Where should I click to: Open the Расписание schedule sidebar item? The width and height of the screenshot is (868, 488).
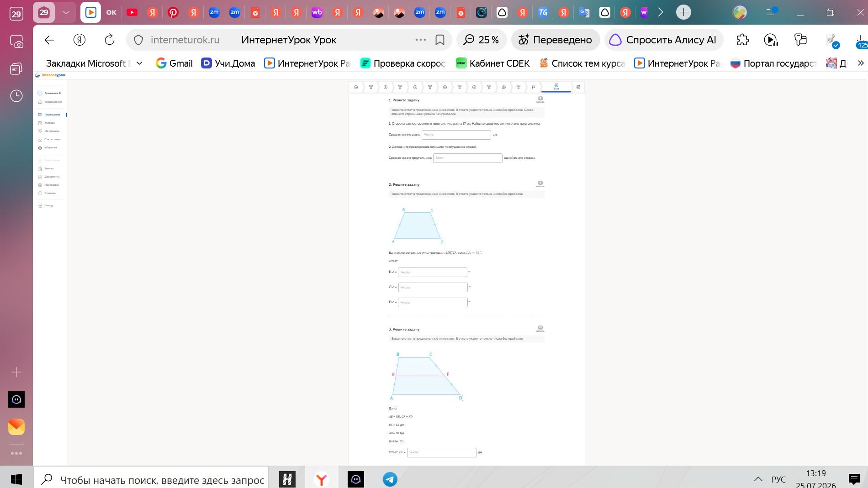tap(49, 115)
